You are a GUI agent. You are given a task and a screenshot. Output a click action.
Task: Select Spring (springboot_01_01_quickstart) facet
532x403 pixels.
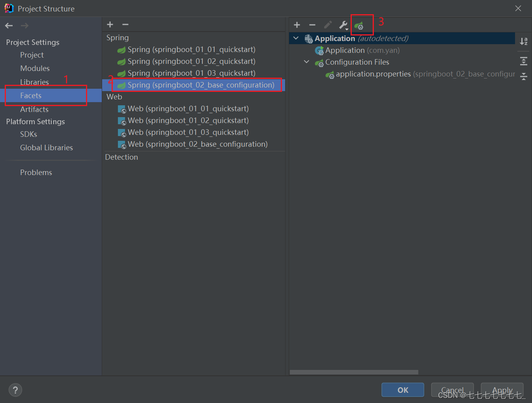[x=194, y=49]
